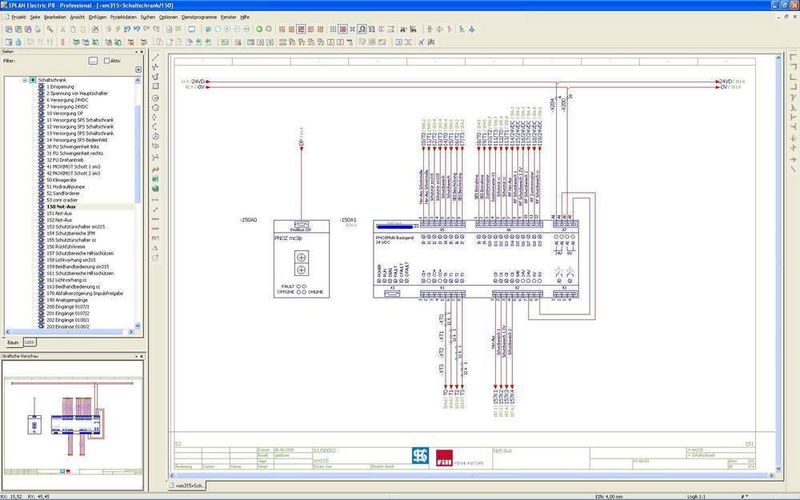Click the undo arrow in toolbar
This screenshot has width=800, height=500.
click(127, 29)
